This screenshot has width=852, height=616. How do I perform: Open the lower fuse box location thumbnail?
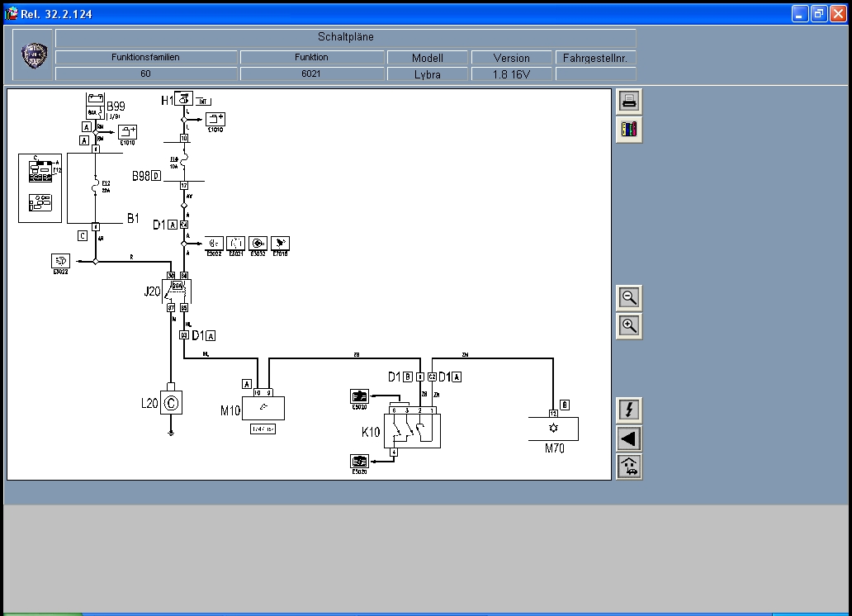[x=40, y=203]
